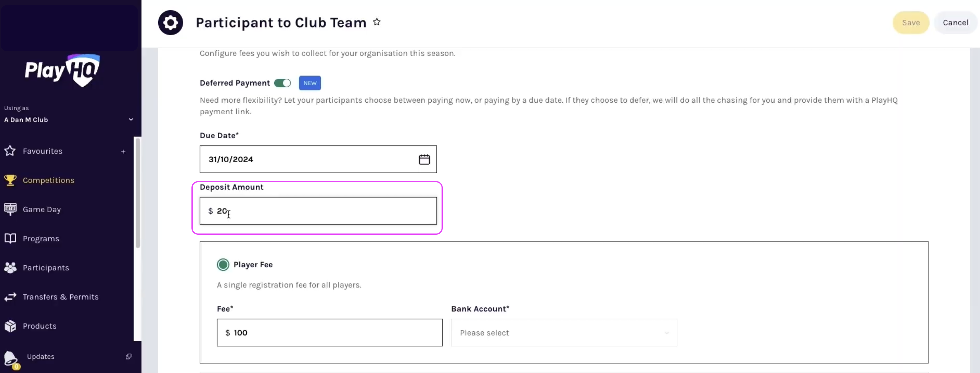Open the Bank Account Please select dropdown

tap(563, 332)
